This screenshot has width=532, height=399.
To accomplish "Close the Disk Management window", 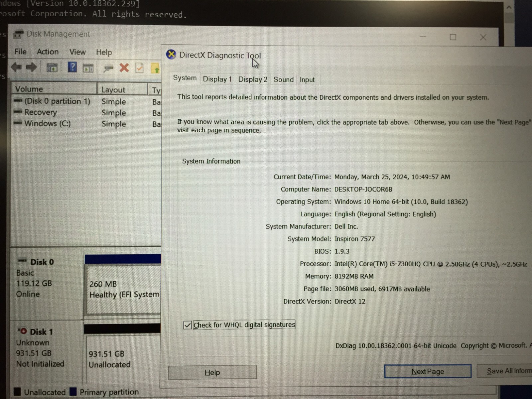I will 483,37.
